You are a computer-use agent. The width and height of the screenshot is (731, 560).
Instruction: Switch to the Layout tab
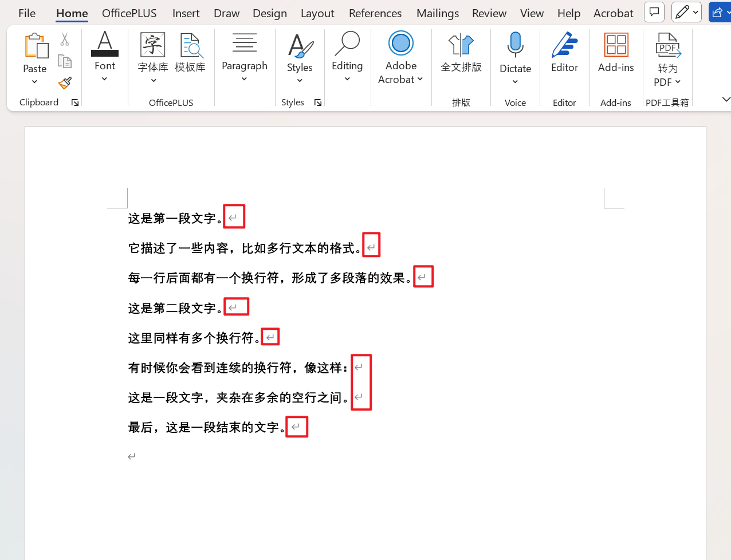317,13
